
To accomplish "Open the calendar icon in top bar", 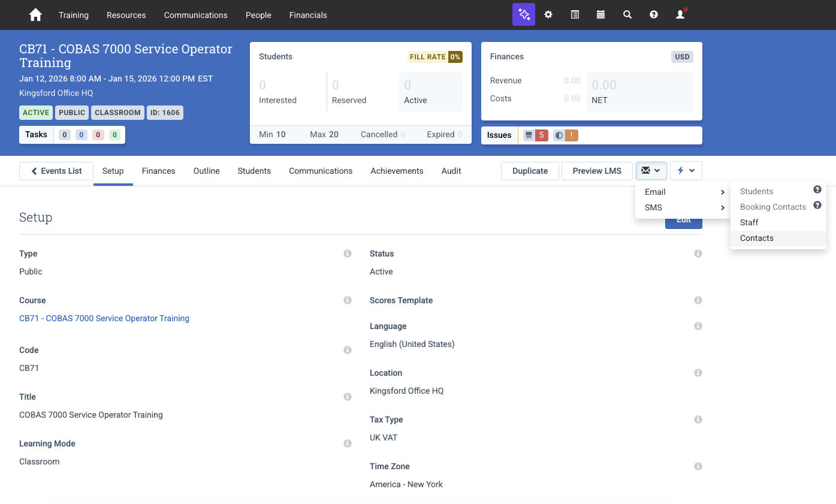I will pos(600,15).
